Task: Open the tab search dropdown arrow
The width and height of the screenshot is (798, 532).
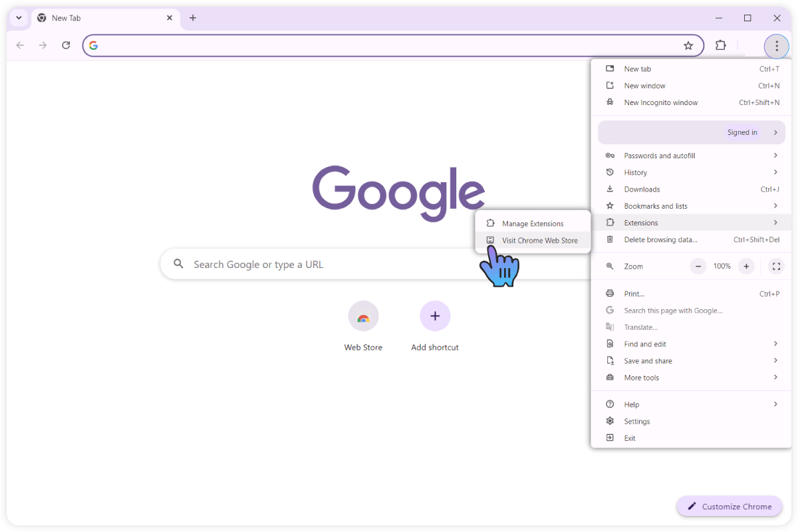Action: coord(19,18)
